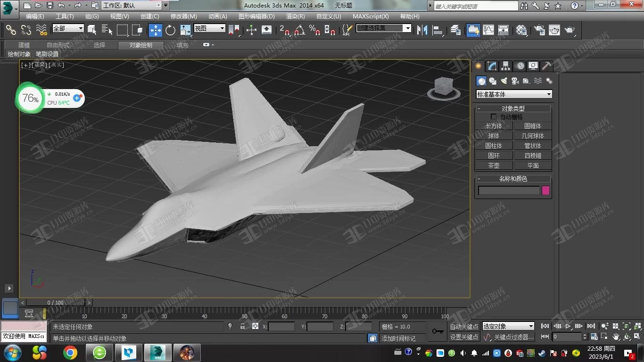Click the Mirror tool icon
This screenshot has height=362, width=644.
pyautogui.click(x=422, y=30)
